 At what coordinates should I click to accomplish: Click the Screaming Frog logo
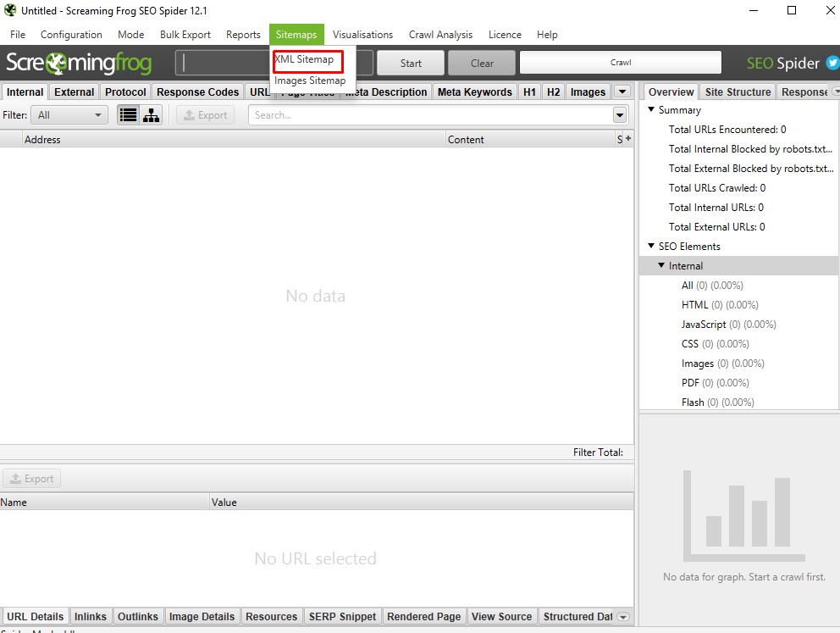click(79, 63)
